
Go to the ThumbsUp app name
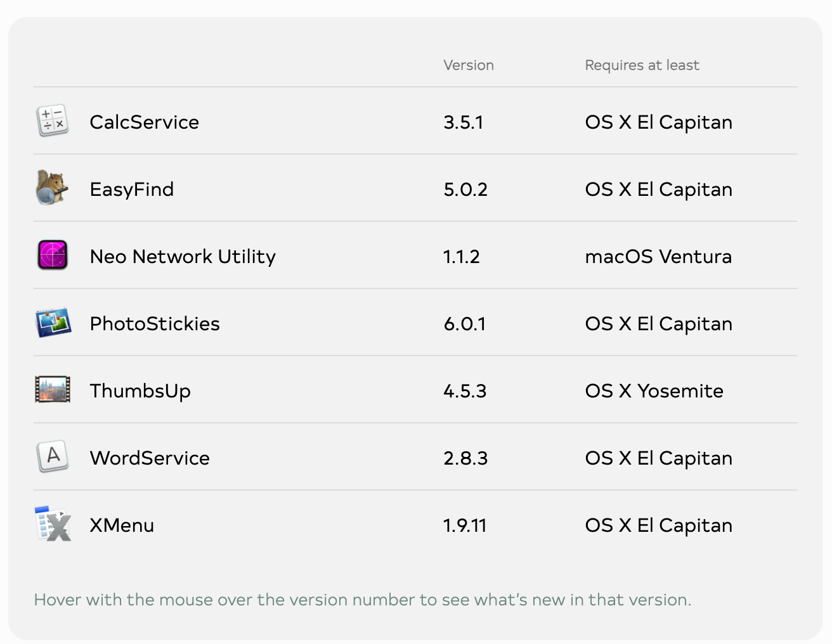[x=140, y=391]
